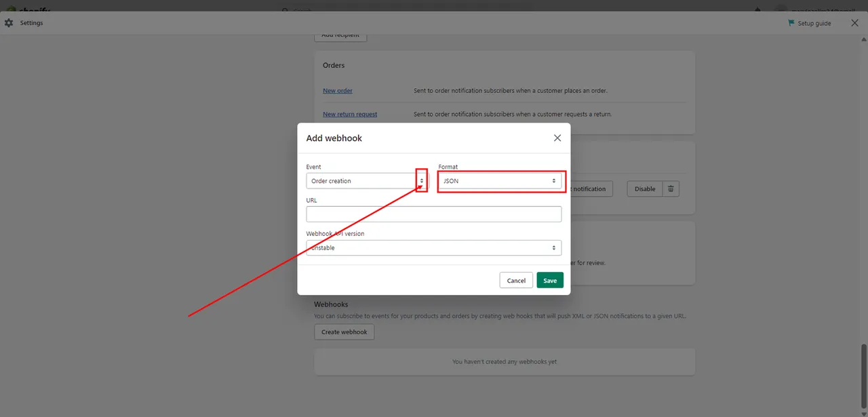Screen dimensions: 868x417
Task: Open the New return request link
Action: pyautogui.click(x=350, y=115)
